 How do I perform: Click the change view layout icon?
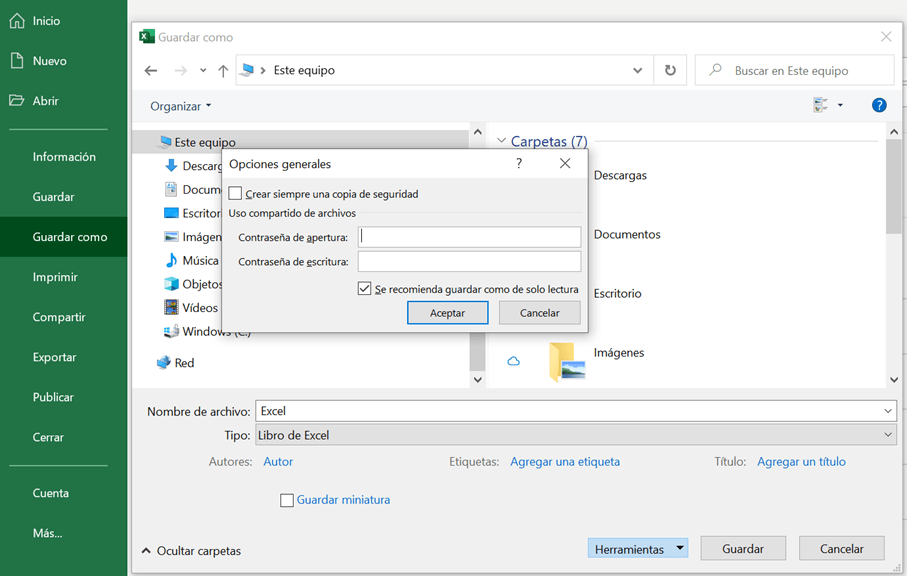tap(821, 105)
